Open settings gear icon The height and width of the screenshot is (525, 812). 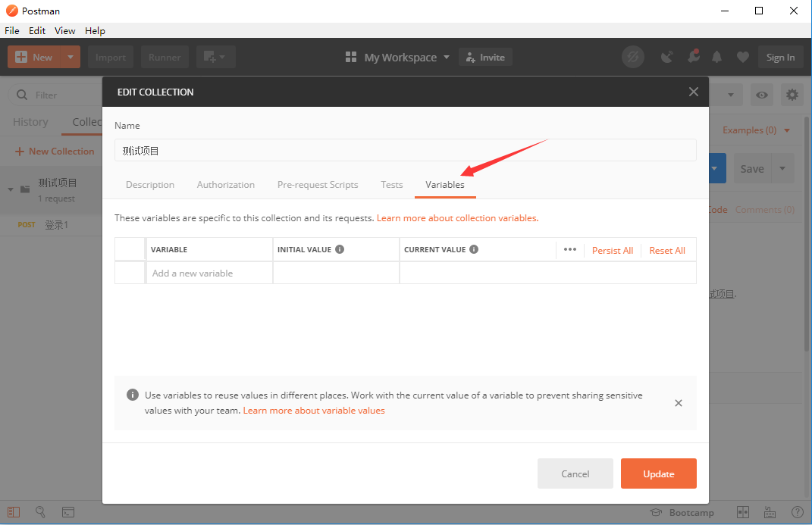[x=792, y=95]
